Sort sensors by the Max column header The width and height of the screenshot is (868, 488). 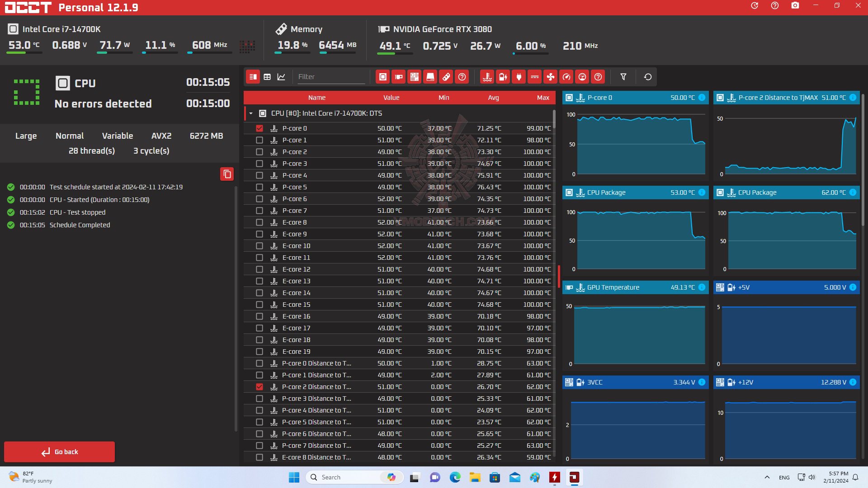pyautogui.click(x=543, y=98)
